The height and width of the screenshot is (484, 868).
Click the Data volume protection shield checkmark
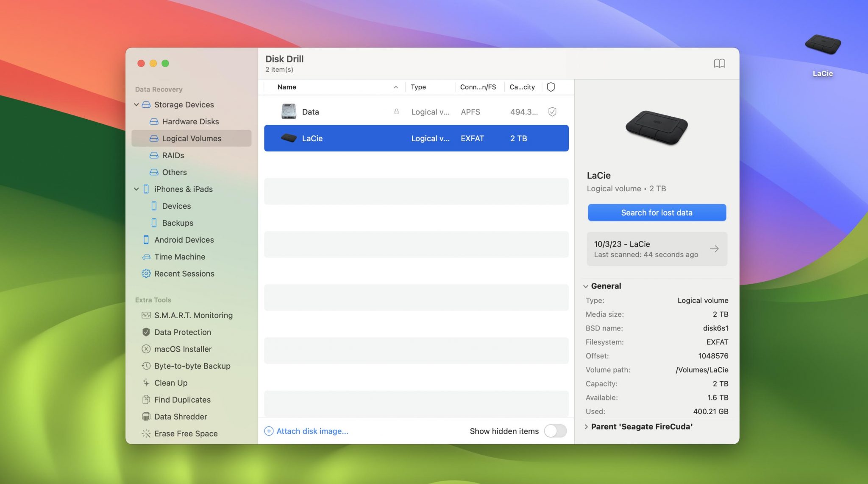[x=552, y=112]
